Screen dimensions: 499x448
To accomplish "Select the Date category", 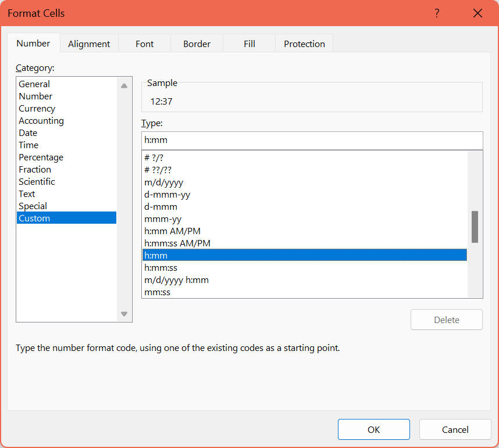I will click(27, 132).
